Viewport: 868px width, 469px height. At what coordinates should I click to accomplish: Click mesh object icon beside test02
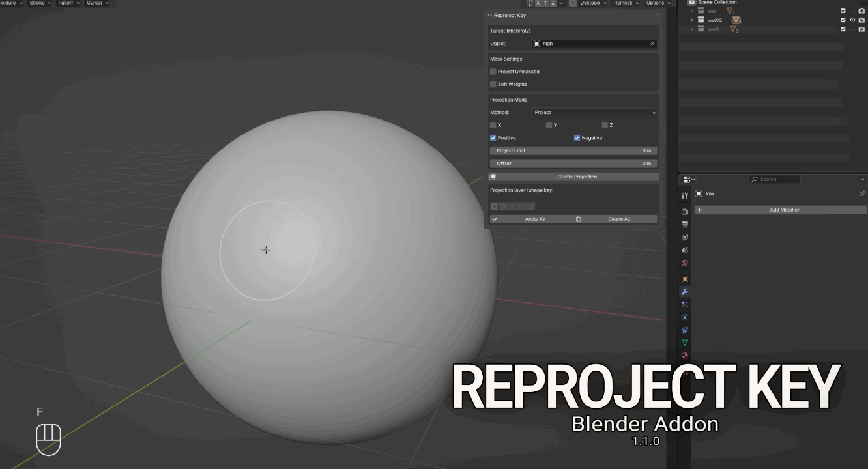pos(736,20)
